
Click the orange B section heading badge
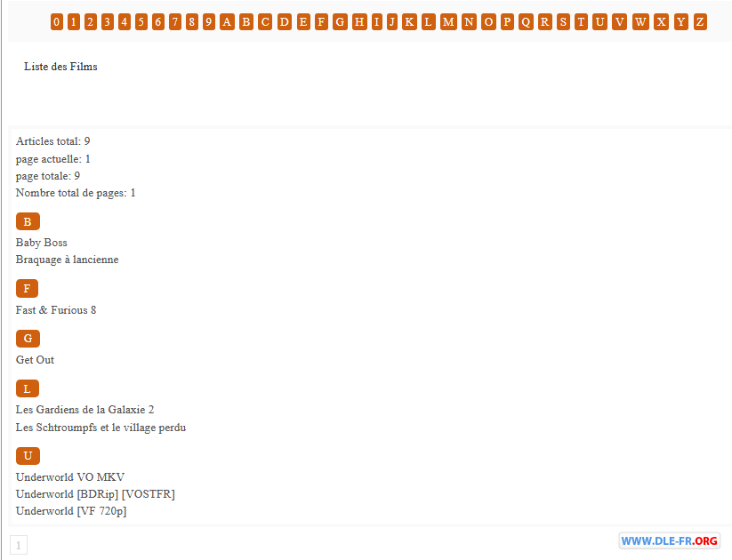(28, 221)
